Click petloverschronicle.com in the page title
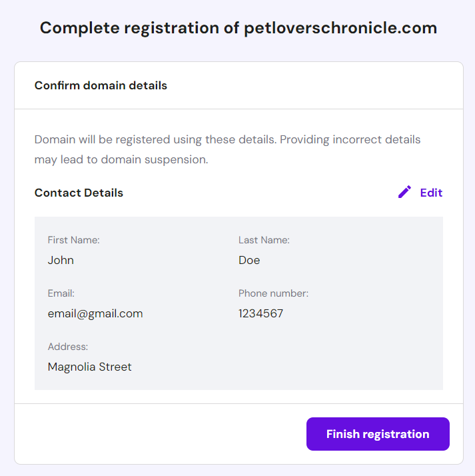This screenshot has height=476, width=475. coord(340,28)
